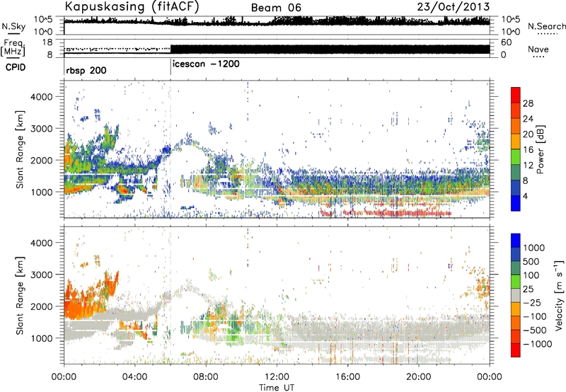
Task: Click the red bottom of Velocity colorbar
Action: [x=516, y=350]
